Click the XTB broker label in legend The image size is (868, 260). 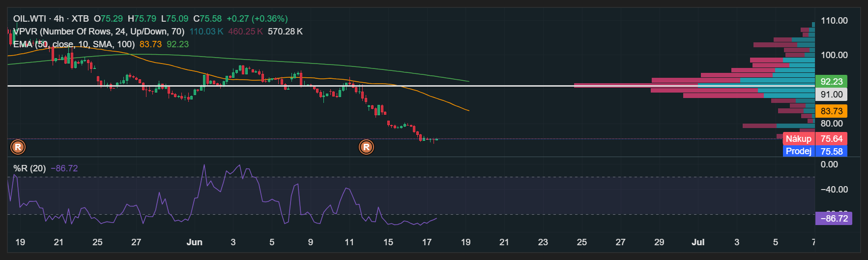pos(80,19)
